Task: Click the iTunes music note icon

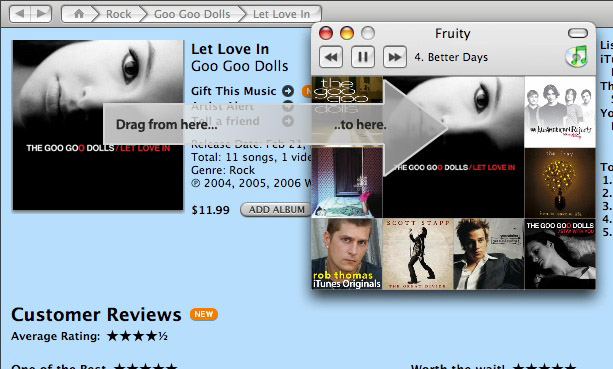Action: tap(577, 56)
